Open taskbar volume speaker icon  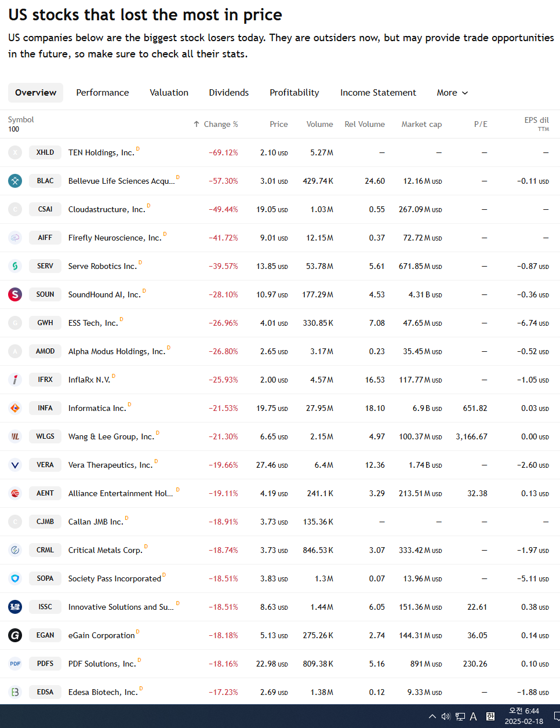446,716
